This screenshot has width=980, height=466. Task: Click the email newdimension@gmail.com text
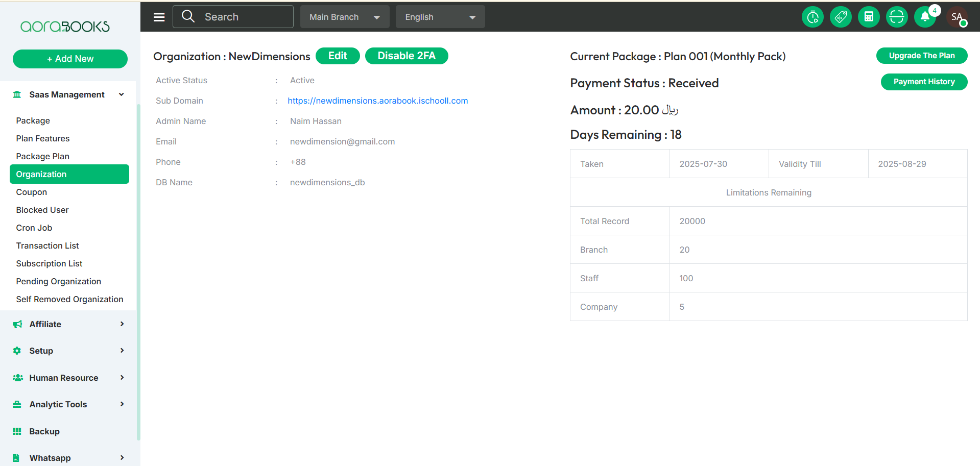(343, 141)
